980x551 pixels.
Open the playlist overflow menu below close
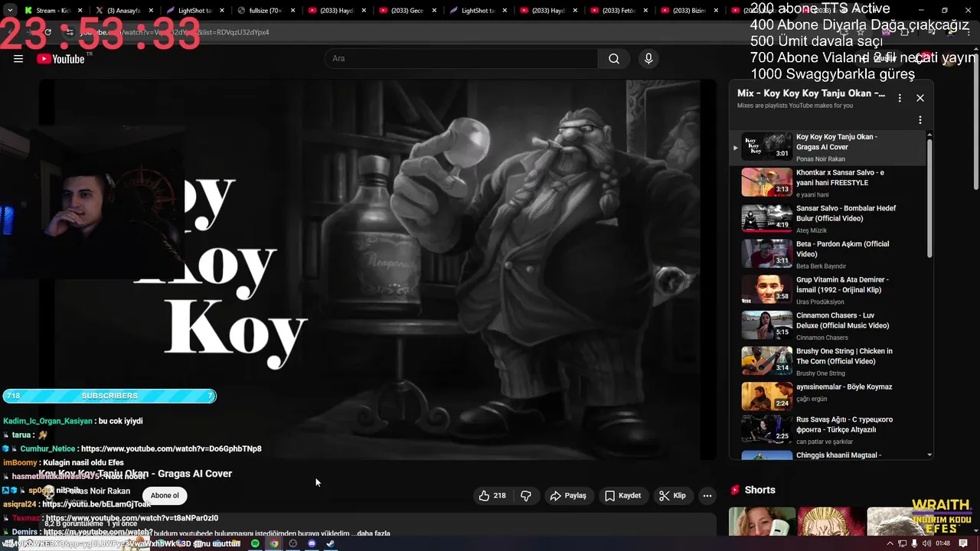920,120
